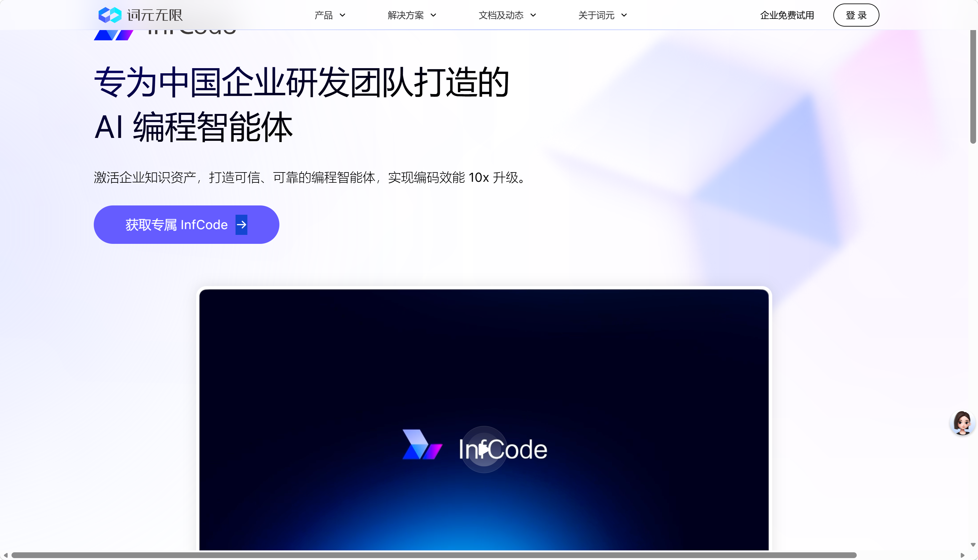
Task: Click the scroll right arrow
Action: pos(963,556)
